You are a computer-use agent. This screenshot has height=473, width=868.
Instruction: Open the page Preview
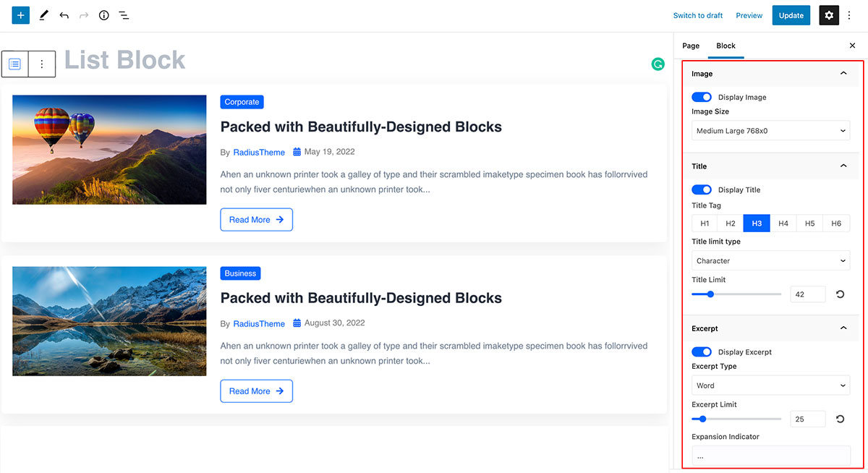749,15
